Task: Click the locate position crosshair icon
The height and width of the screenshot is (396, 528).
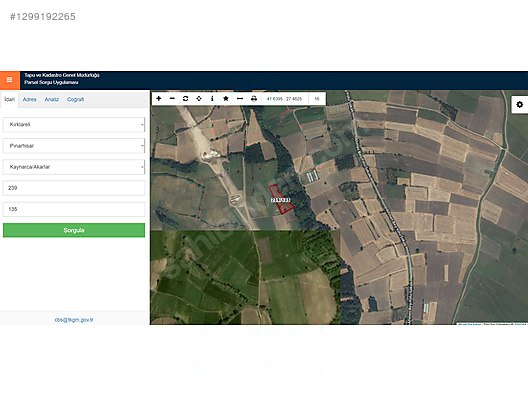Action: [199, 99]
